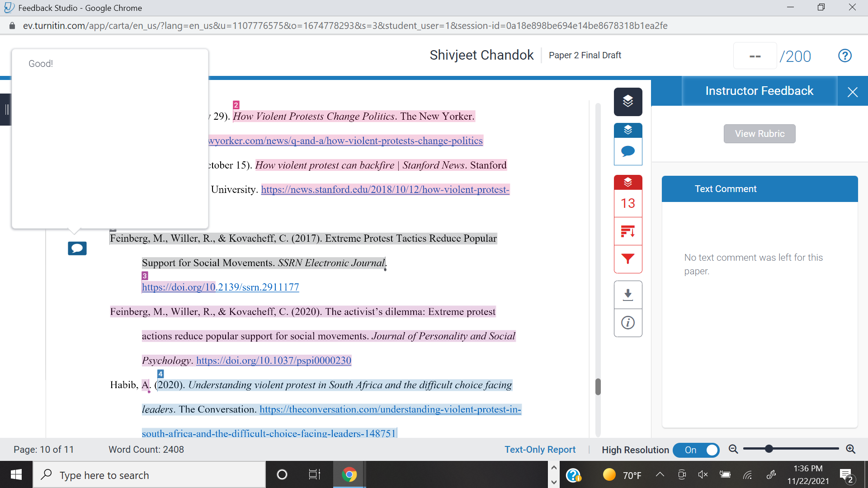
Task: Click the Paper 2 Final Draft title
Action: (585, 55)
